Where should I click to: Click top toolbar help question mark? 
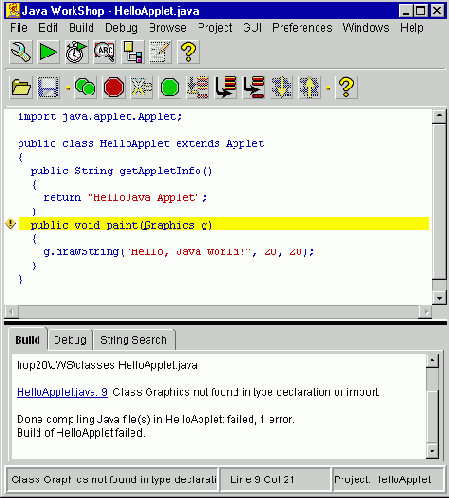(188, 52)
